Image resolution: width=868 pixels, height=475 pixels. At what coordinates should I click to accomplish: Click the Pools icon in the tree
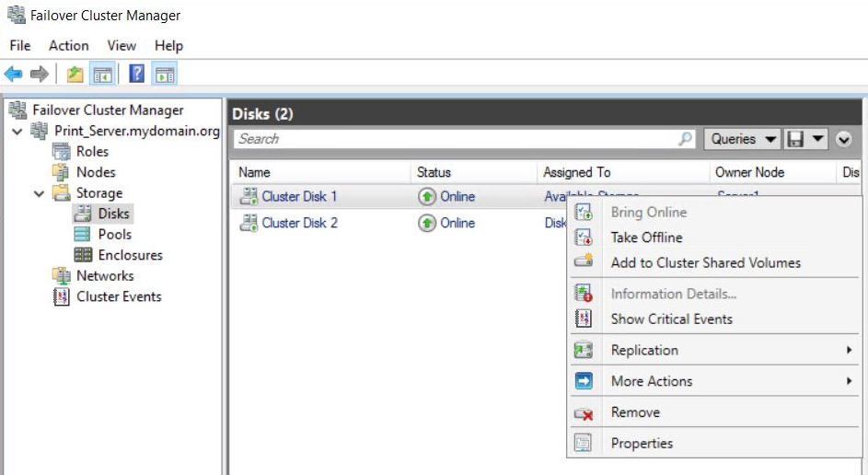(x=82, y=234)
